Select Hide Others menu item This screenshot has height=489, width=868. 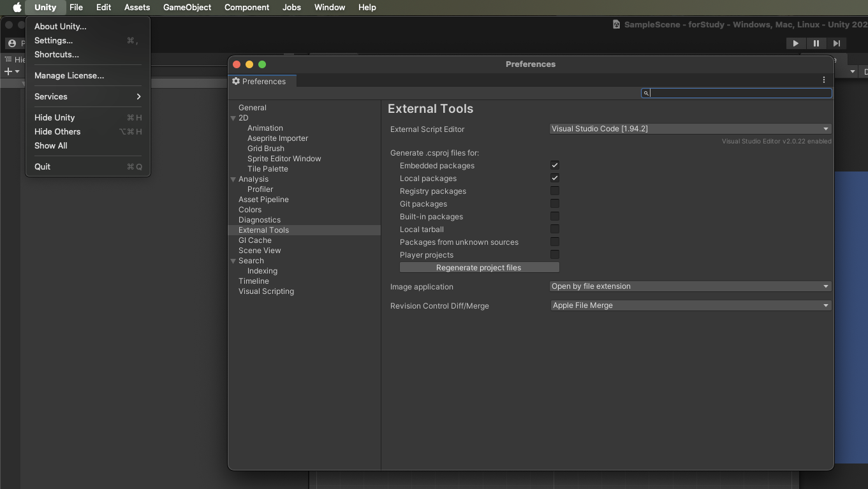pyautogui.click(x=88, y=132)
